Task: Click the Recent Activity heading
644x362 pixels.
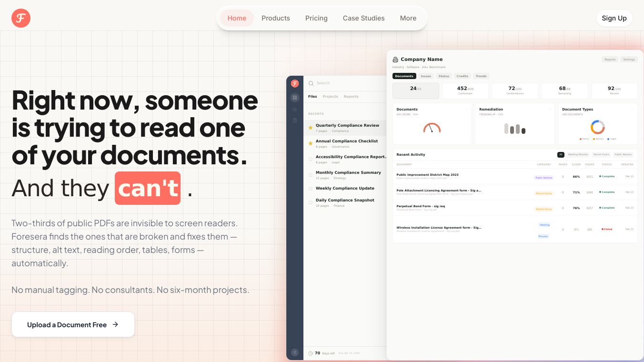Action: [411, 155]
